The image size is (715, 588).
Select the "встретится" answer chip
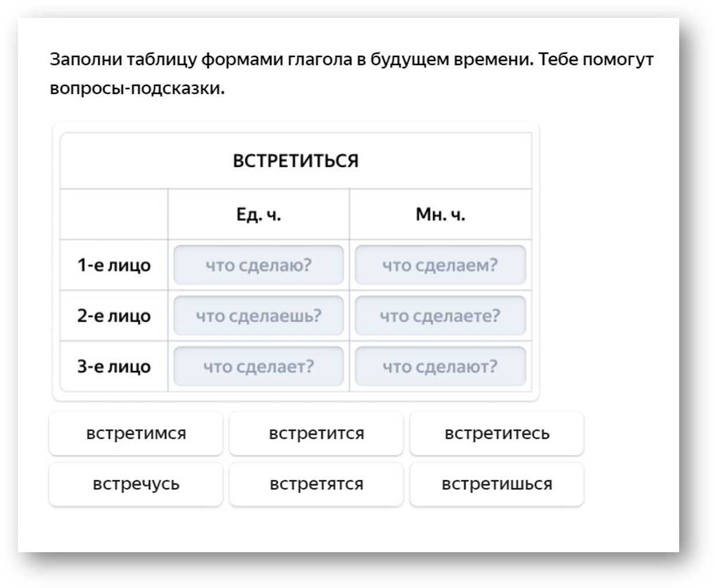(316, 433)
